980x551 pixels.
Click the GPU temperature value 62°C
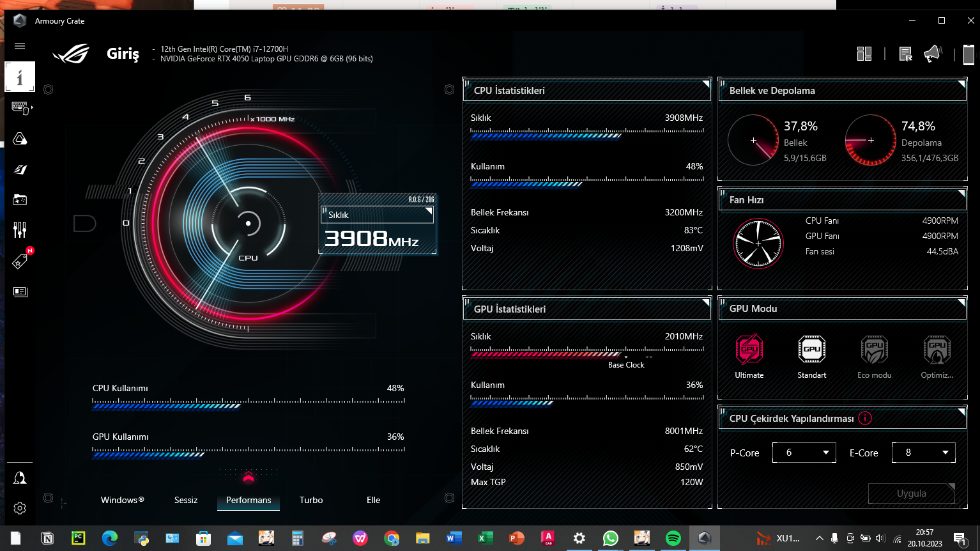tap(693, 449)
